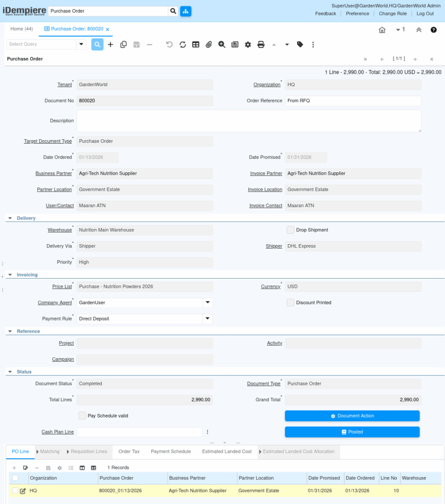Collapse the Delivery section
The width and height of the screenshot is (445, 504).
pos(10,218)
